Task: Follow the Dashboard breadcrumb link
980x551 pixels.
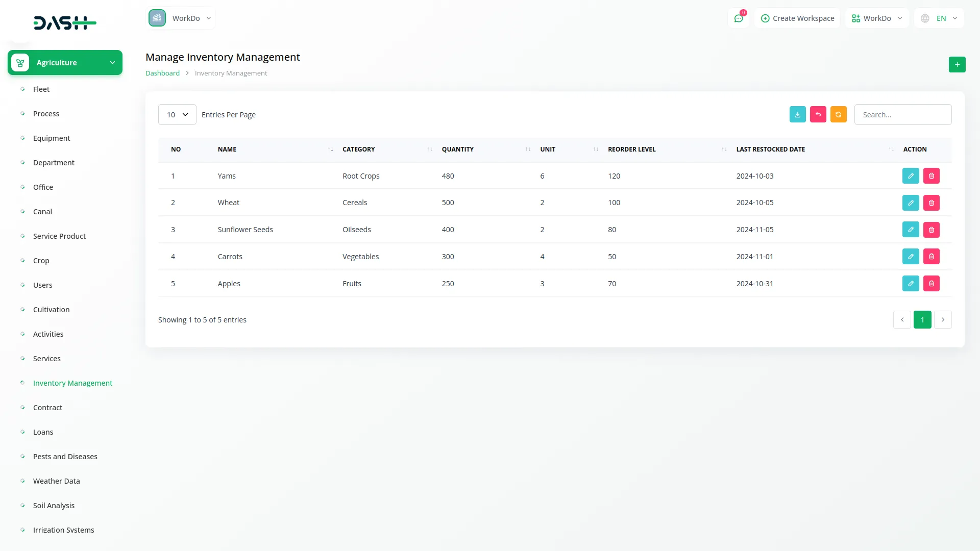Action: (162, 73)
